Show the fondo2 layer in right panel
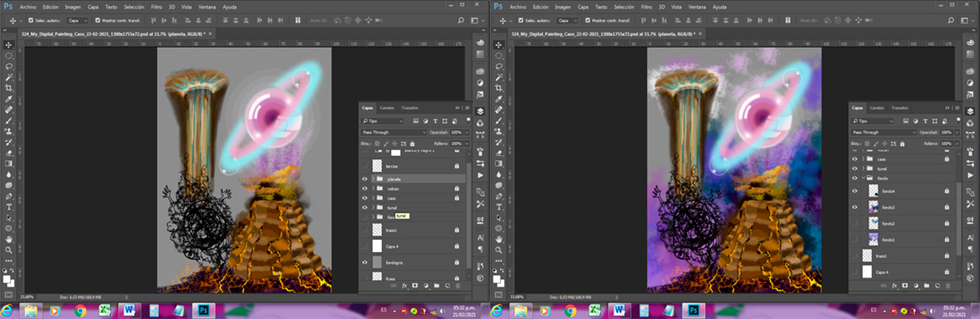The height and width of the screenshot is (319, 980). [855, 222]
